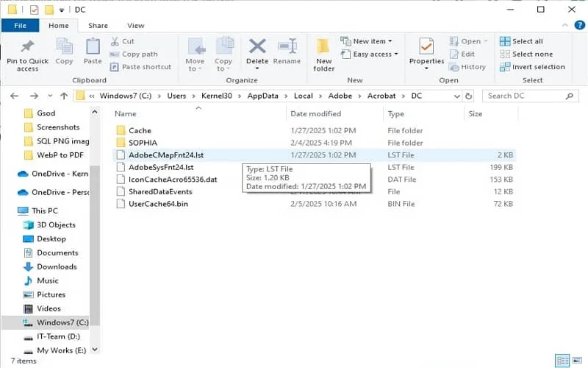Viewport: 588px width, 368px height.
Task: Click Select all in ribbon
Action: (521, 41)
